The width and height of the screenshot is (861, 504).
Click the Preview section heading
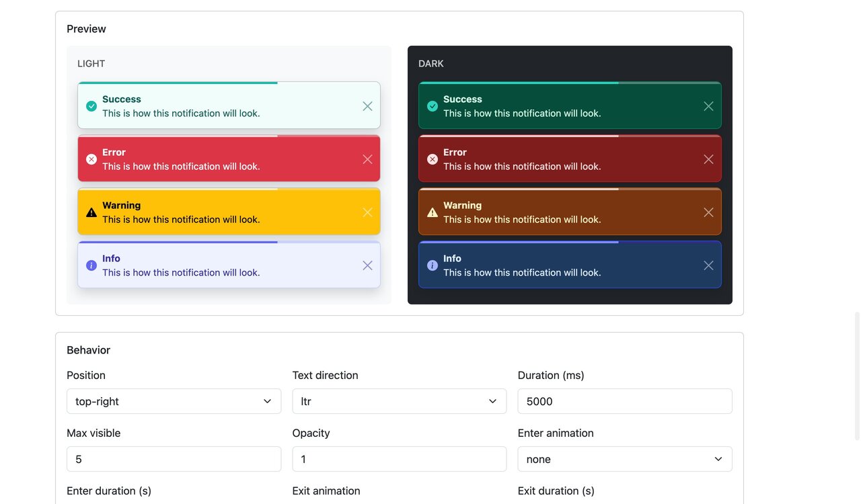pyautogui.click(x=86, y=29)
